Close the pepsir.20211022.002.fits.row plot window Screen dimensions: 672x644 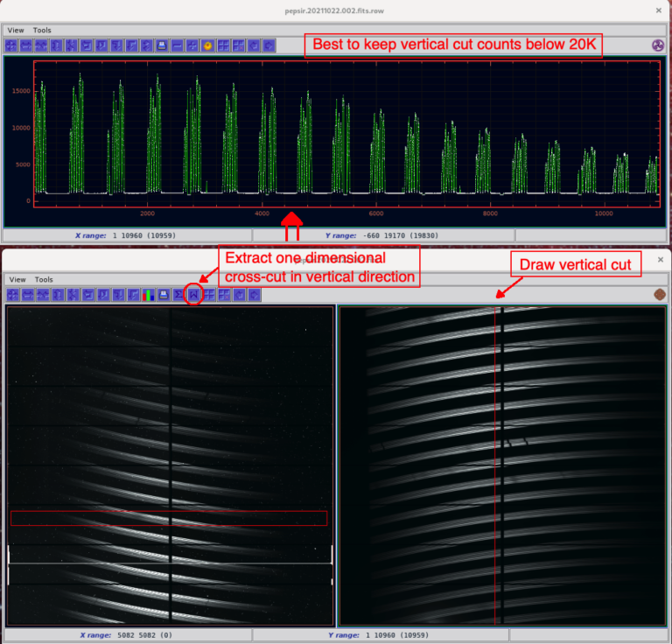(658, 10)
